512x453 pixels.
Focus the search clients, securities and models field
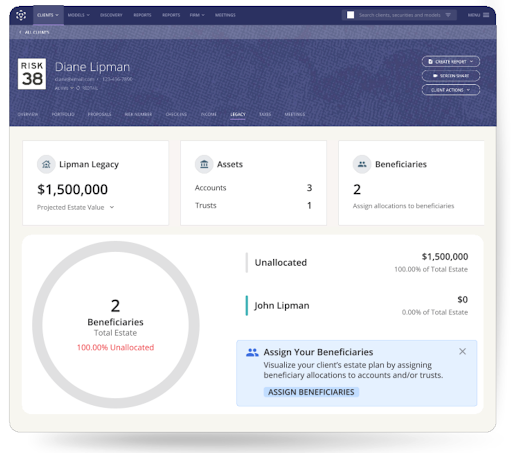click(399, 15)
